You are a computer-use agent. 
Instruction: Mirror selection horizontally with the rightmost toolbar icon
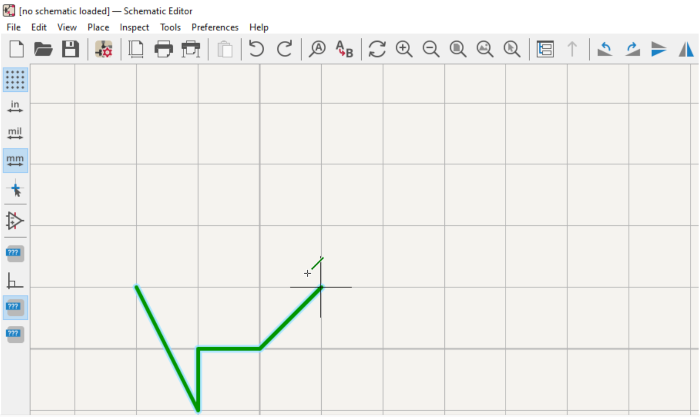(x=687, y=49)
